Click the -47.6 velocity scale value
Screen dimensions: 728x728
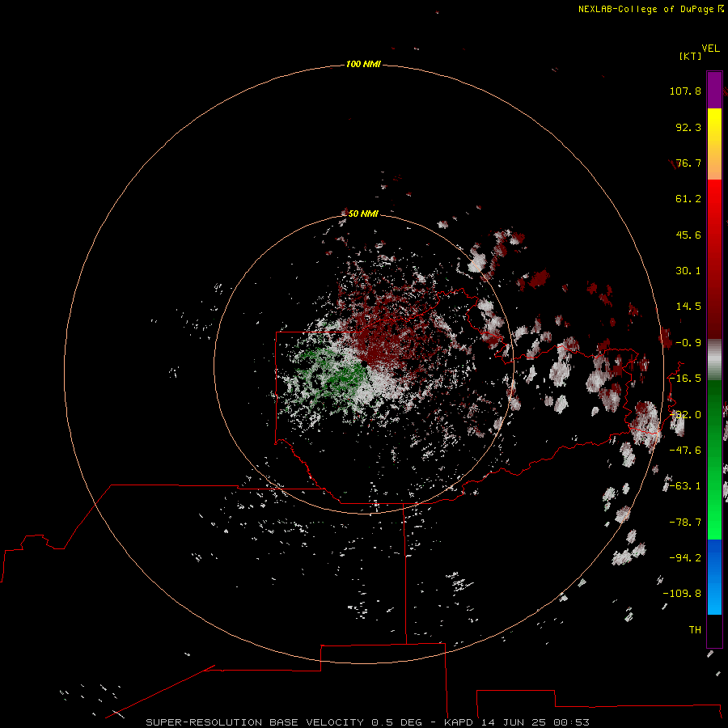pyautogui.click(x=685, y=451)
